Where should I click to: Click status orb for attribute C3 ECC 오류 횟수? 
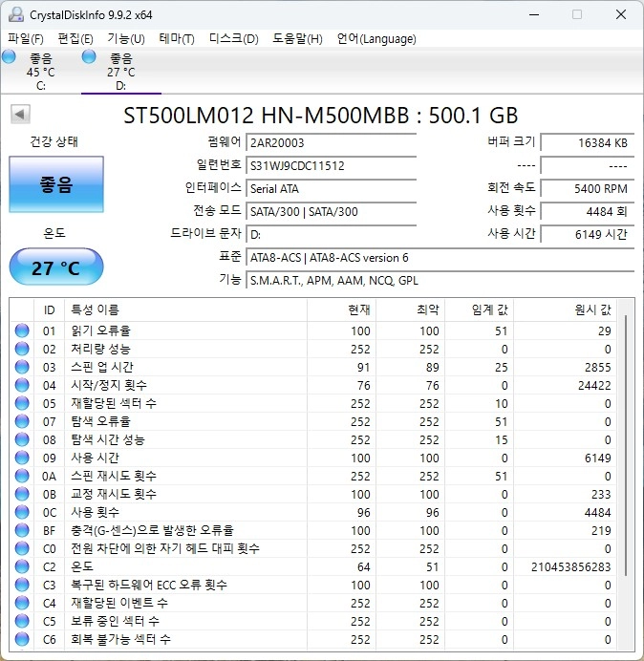[22, 585]
